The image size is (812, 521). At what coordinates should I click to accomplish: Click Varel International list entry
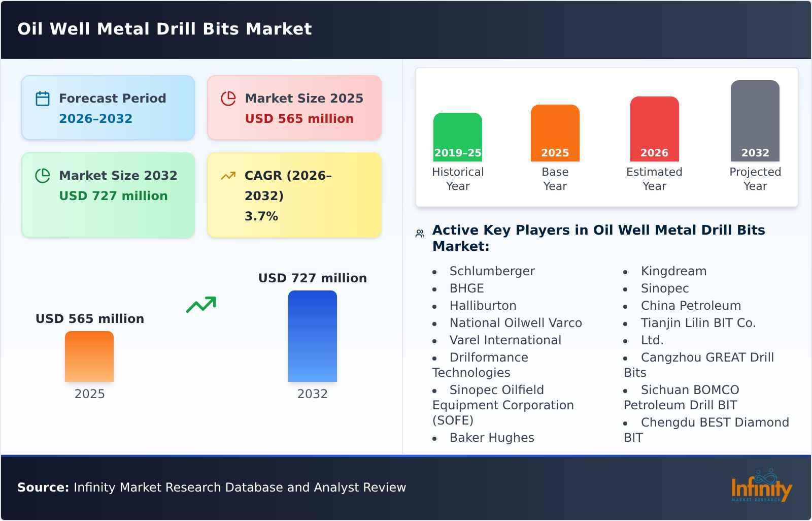[x=505, y=340]
